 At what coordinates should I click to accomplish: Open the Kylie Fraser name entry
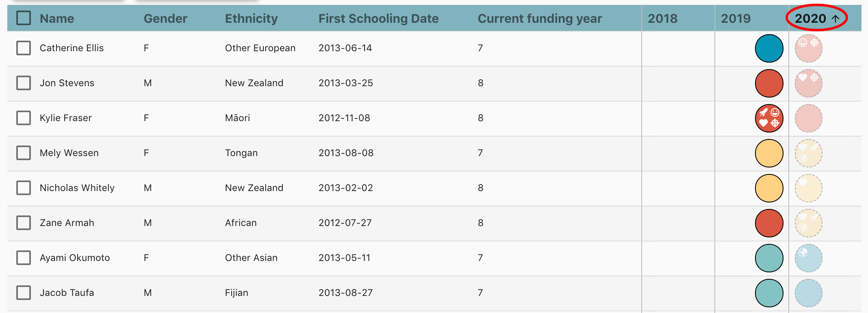(66, 118)
